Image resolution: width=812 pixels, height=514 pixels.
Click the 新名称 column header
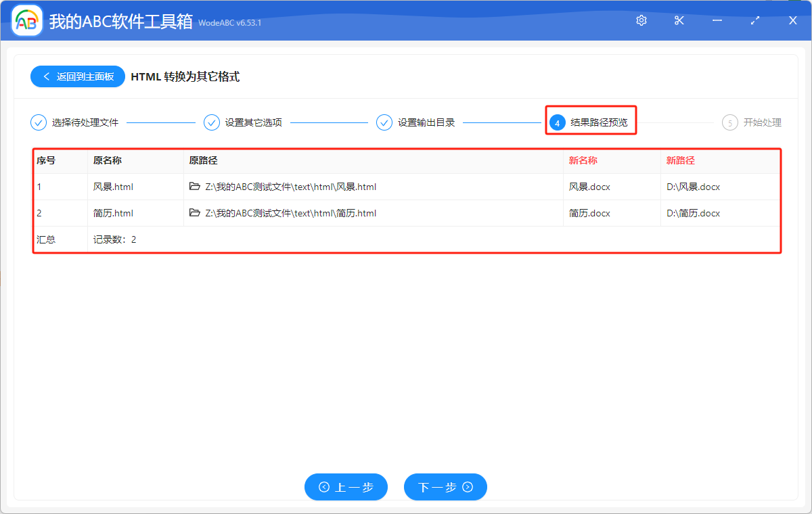tap(581, 161)
